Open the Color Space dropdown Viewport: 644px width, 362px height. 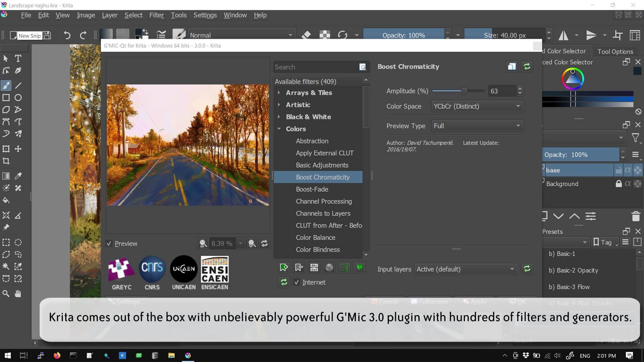(477, 106)
